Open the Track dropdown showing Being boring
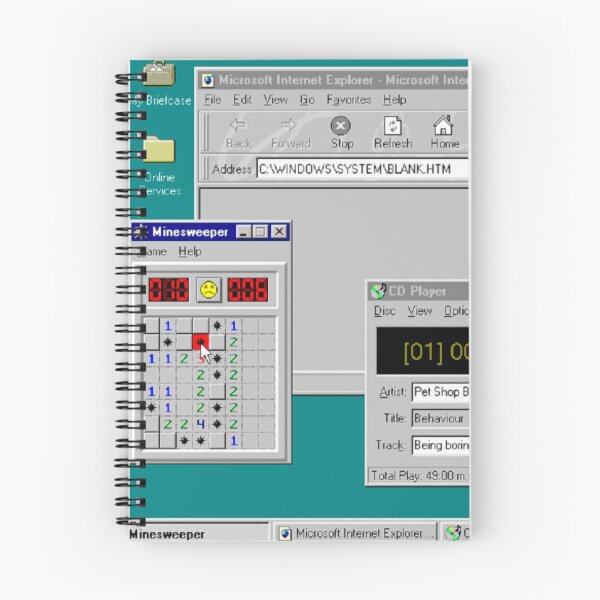This screenshot has width=600, height=600. [440, 445]
